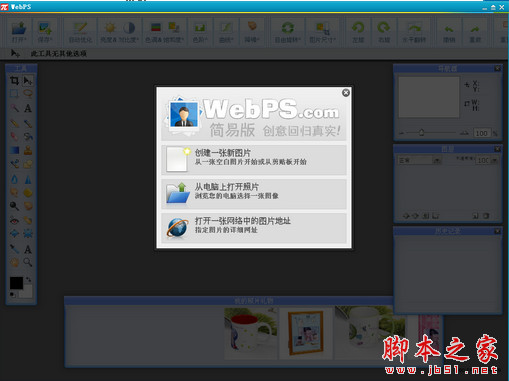Screen dimensions: 509x381
Task: Rotate right with the 右旋 button
Action: (384, 32)
